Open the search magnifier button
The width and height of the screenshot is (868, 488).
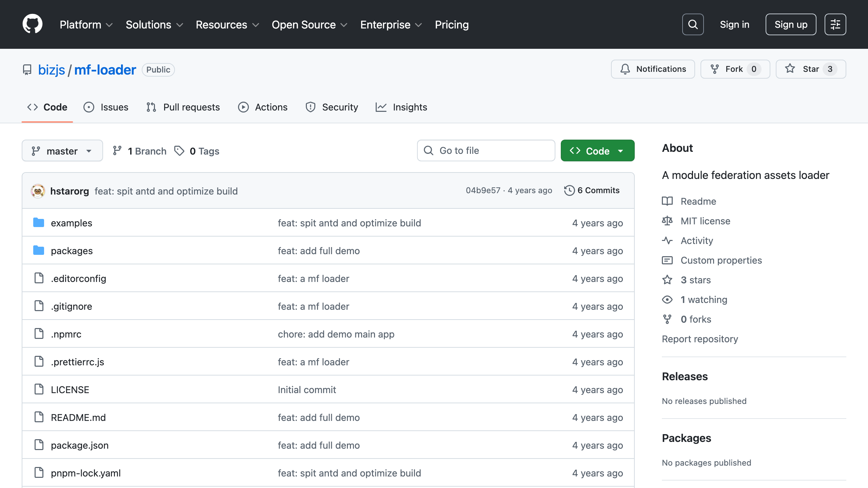[x=693, y=24]
